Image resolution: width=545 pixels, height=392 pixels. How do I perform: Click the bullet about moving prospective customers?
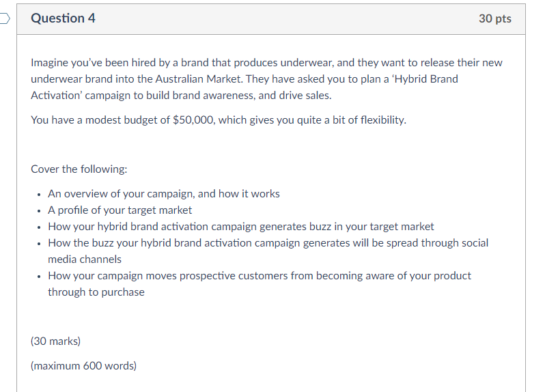click(x=260, y=275)
